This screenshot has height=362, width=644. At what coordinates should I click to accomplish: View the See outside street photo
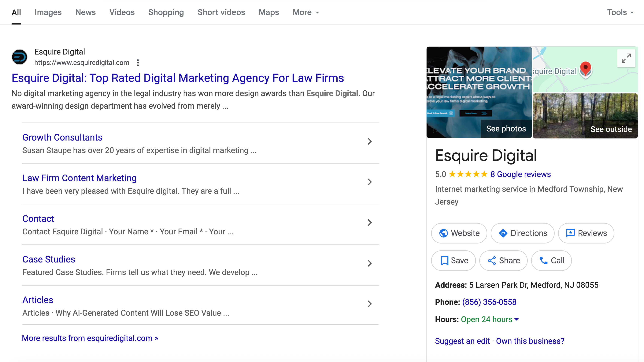[585, 116]
